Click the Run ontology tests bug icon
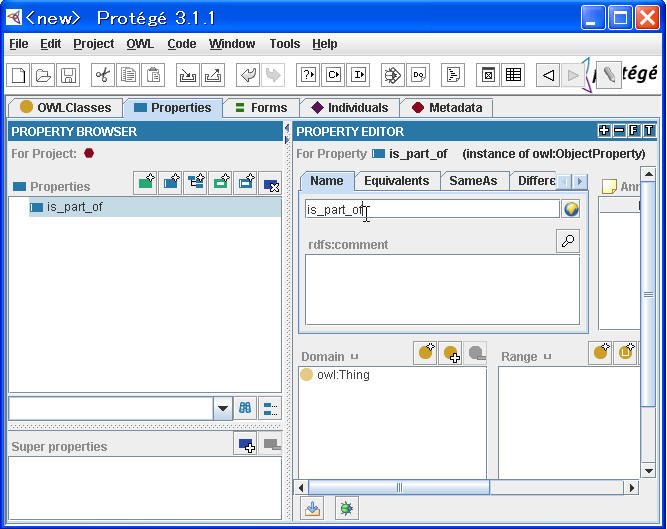 pos(393,75)
